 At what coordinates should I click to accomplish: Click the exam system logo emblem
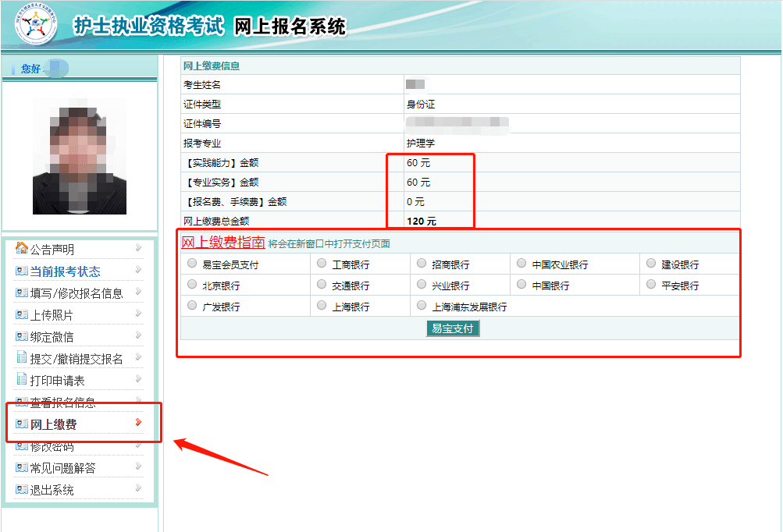pyautogui.click(x=34, y=24)
